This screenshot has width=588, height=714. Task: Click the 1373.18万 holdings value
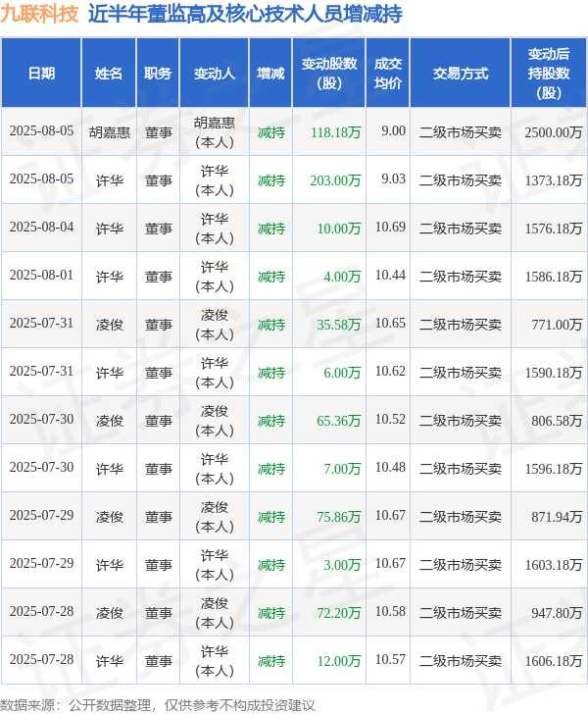pos(554,180)
